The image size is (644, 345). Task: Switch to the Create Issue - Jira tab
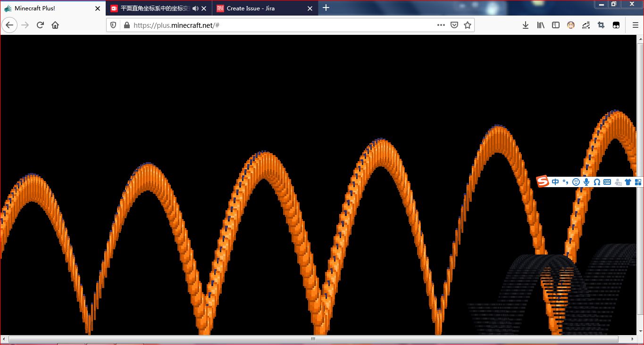click(251, 8)
